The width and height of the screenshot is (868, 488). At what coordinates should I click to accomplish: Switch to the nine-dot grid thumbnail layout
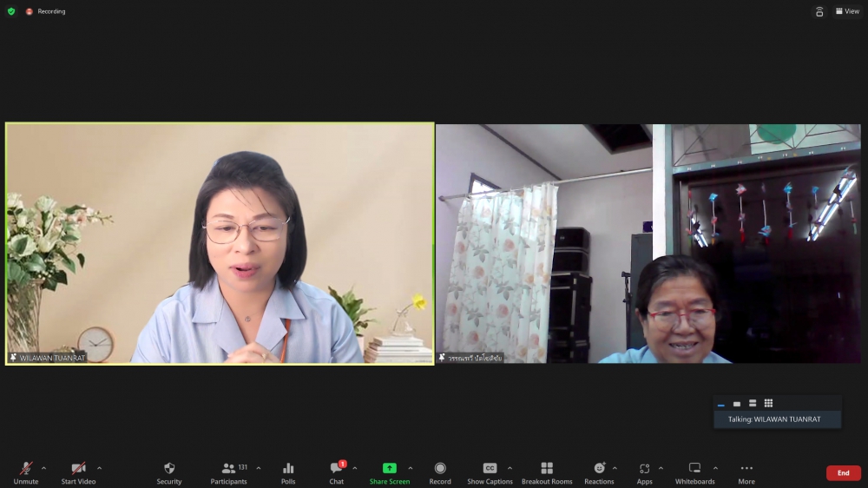[768, 403]
